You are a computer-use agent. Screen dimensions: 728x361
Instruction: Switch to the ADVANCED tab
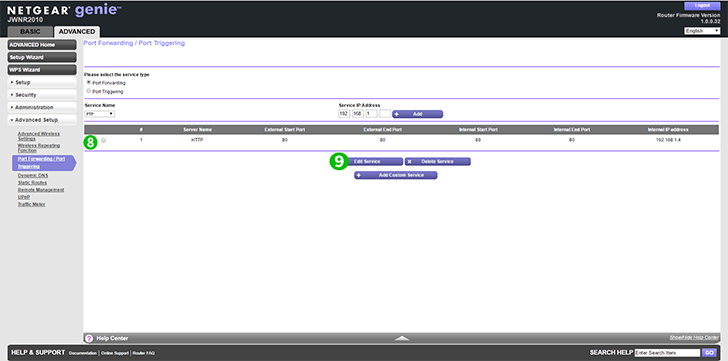(77, 32)
